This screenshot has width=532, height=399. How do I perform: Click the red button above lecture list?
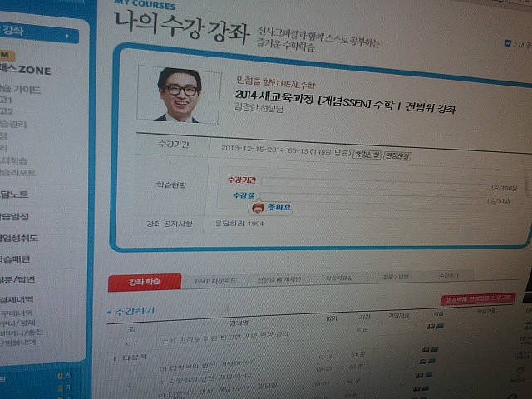477,298
